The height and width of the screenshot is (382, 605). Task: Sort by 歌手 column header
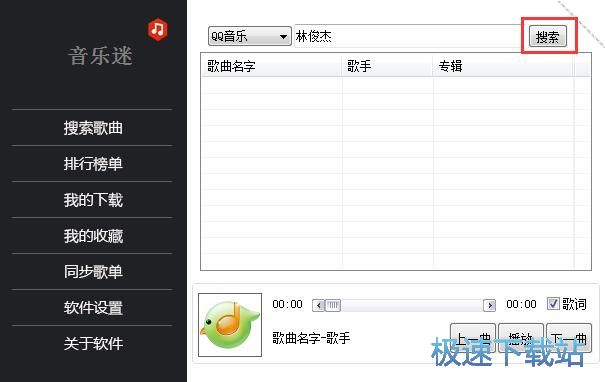pyautogui.click(x=387, y=66)
